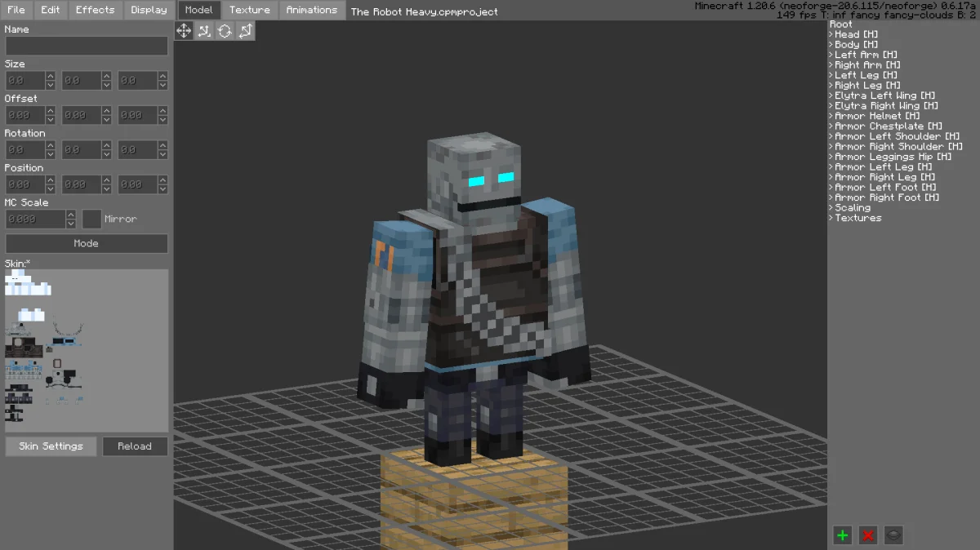Increase Rotation Z with its up arrow
Image resolution: width=980 pixels, height=550 pixels.
[163, 145]
